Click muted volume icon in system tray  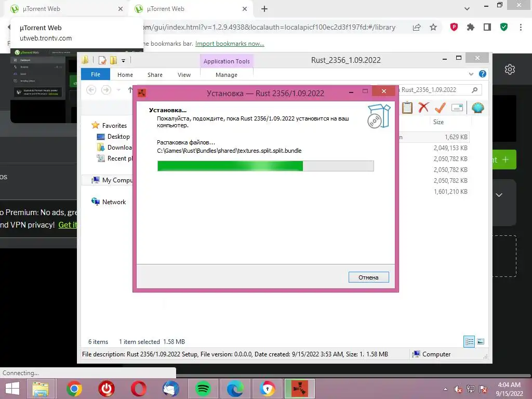pyautogui.click(x=458, y=389)
